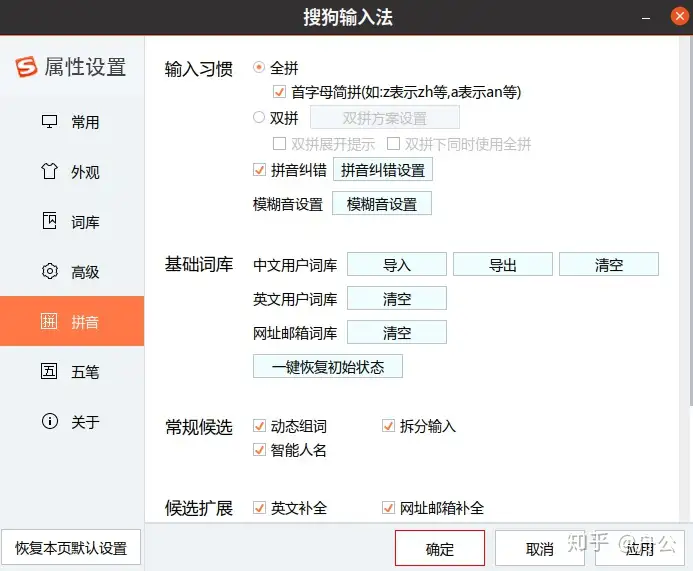Confirm with the 确定 button
The image size is (693, 571).
(x=440, y=548)
